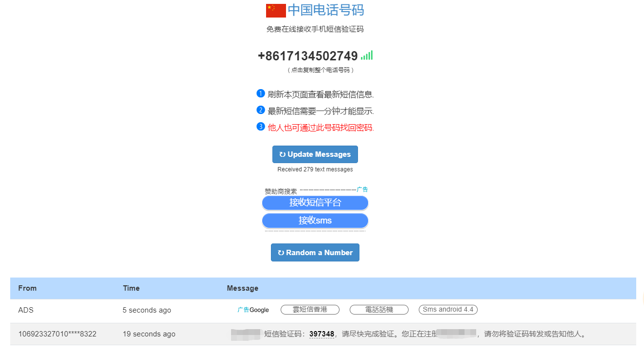Viewport: 644px width, 353px height.
Task: Click the green signal strength bars icon
Action: tap(366, 56)
